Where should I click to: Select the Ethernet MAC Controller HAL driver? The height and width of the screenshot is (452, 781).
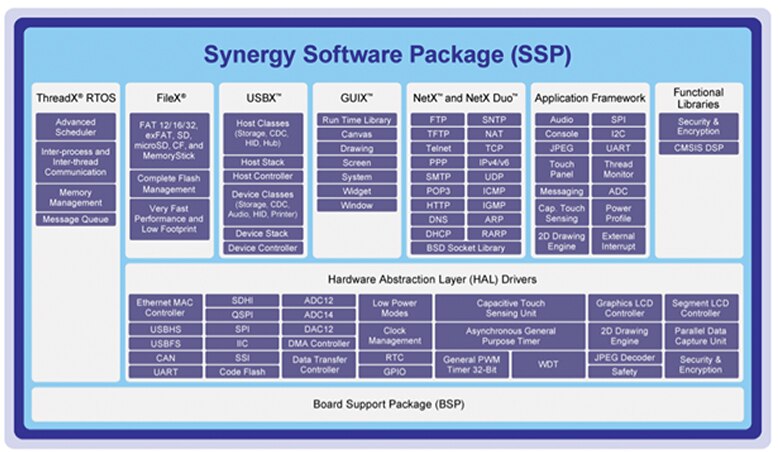pos(165,307)
